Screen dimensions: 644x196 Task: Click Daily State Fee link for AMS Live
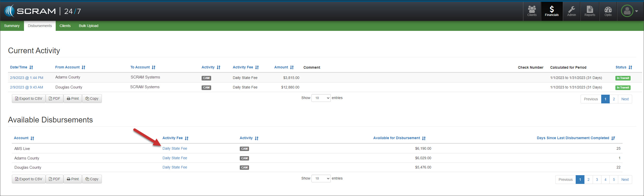tap(175, 149)
